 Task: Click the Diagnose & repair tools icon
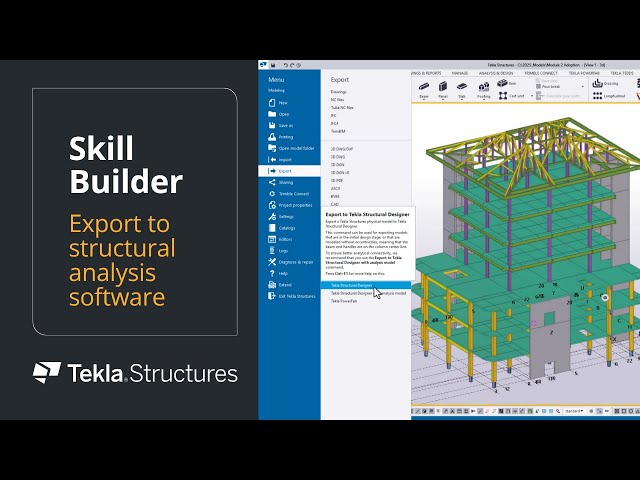tap(272, 262)
